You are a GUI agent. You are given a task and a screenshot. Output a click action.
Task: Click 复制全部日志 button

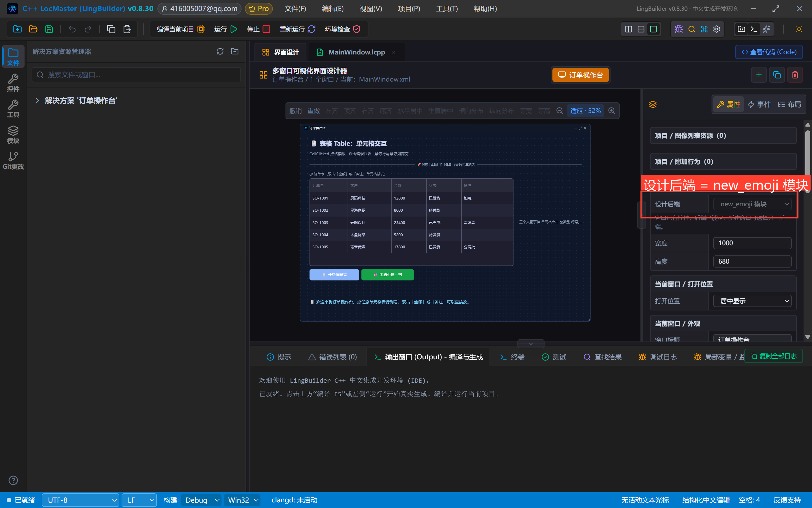774,356
